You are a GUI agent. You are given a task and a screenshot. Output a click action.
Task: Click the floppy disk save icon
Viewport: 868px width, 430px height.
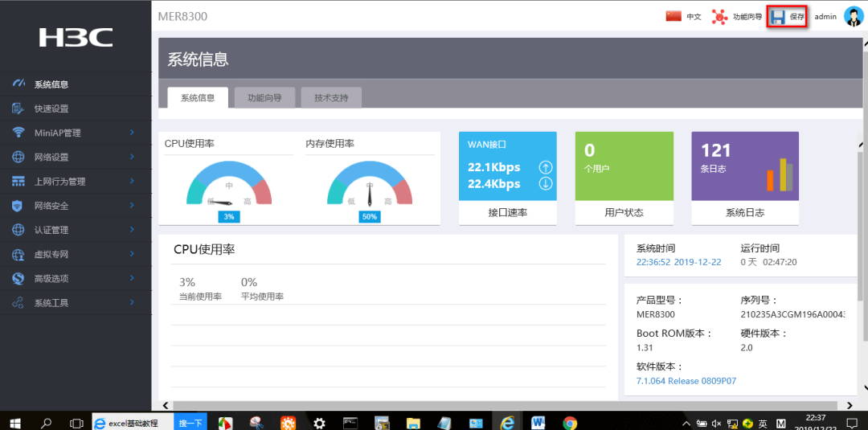pos(778,17)
